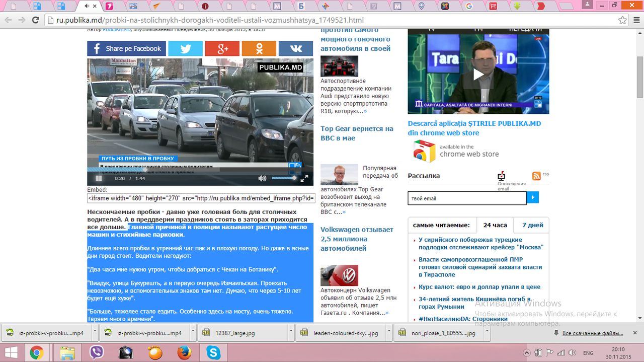Image resolution: width=644 pixels, height=362 pixels.
Task: Switch ENG input language indicator
Action: coord(588,352)
